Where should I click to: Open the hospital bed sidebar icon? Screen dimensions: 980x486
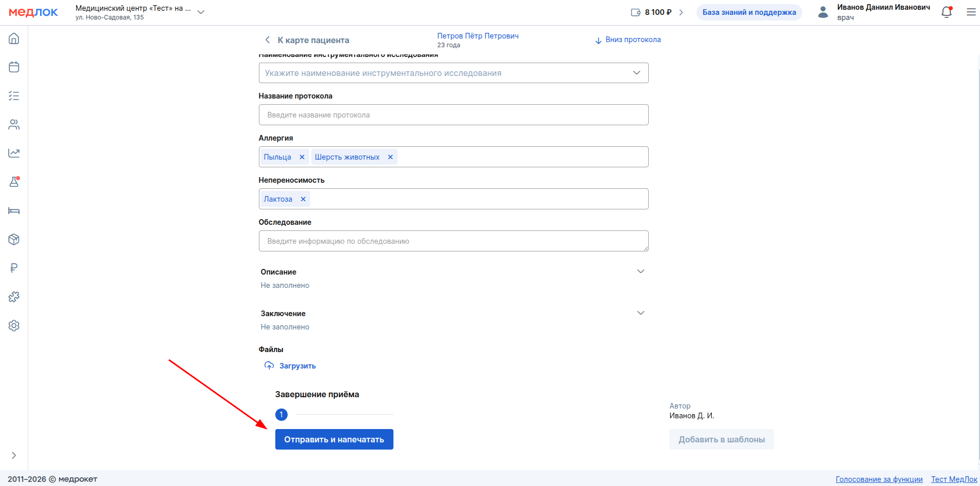coord(14,210)
